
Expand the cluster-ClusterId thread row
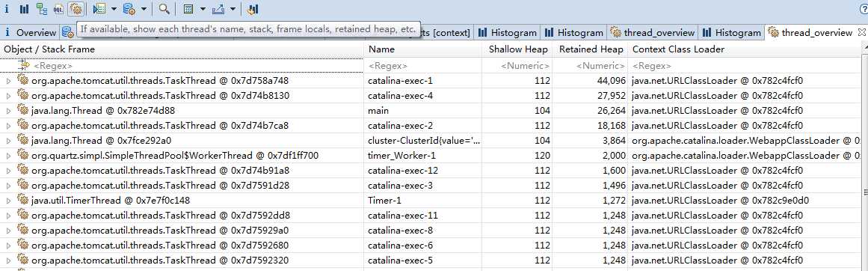8,141
